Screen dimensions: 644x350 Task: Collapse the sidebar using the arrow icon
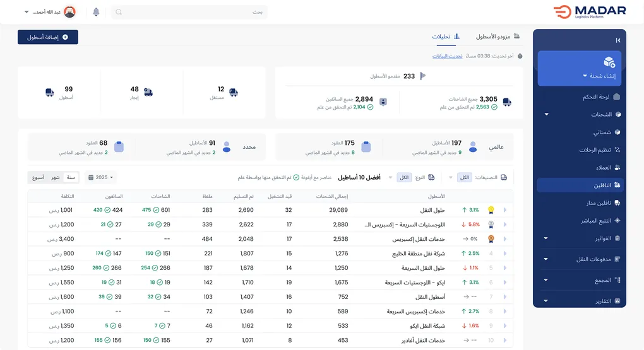tap(617, 40)
